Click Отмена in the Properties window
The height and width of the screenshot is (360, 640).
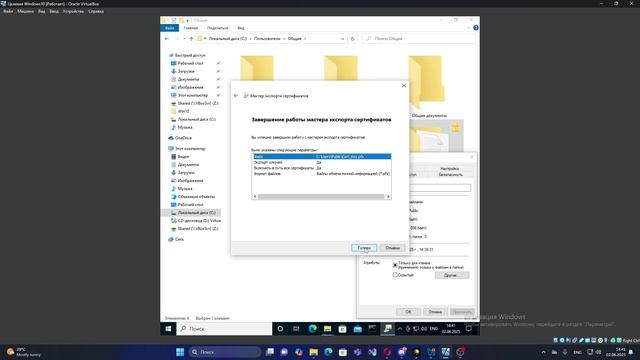coord(435,312)
